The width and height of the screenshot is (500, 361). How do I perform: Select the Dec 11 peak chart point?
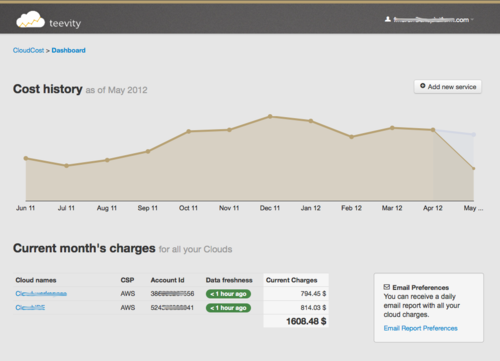point(270,116)
